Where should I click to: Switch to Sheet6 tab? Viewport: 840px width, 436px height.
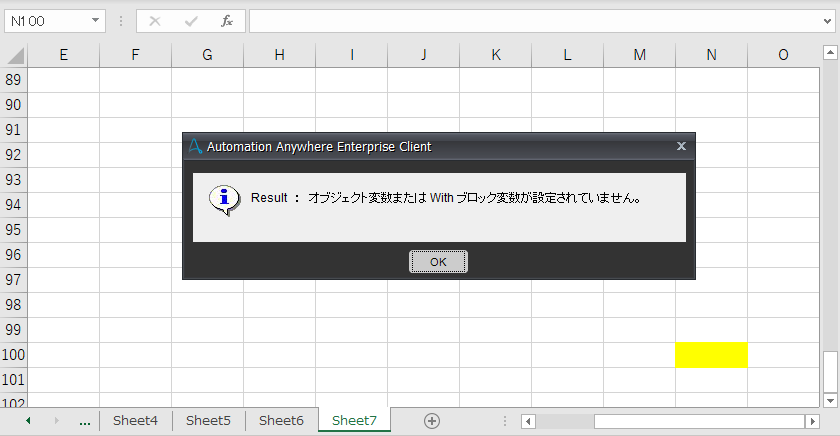281,420
